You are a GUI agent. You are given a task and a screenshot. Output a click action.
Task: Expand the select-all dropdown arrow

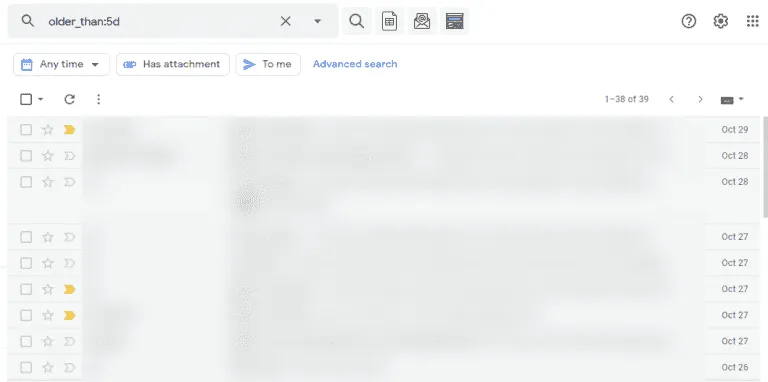(x=41, y=99)
